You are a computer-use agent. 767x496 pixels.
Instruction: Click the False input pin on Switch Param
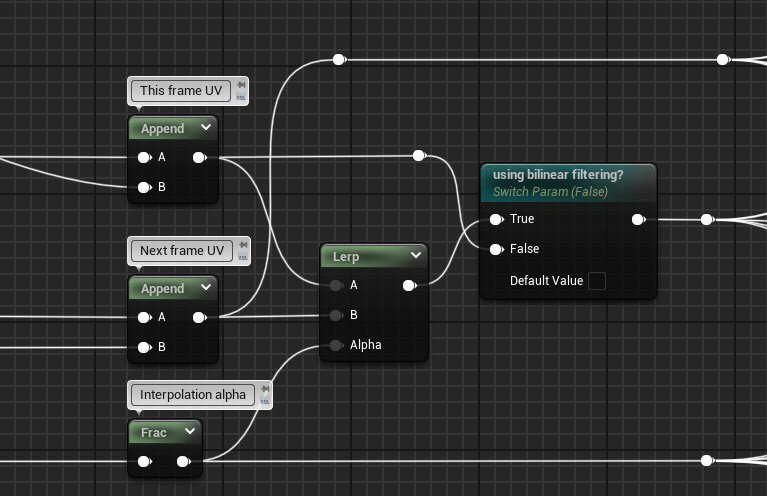[496, 249]
